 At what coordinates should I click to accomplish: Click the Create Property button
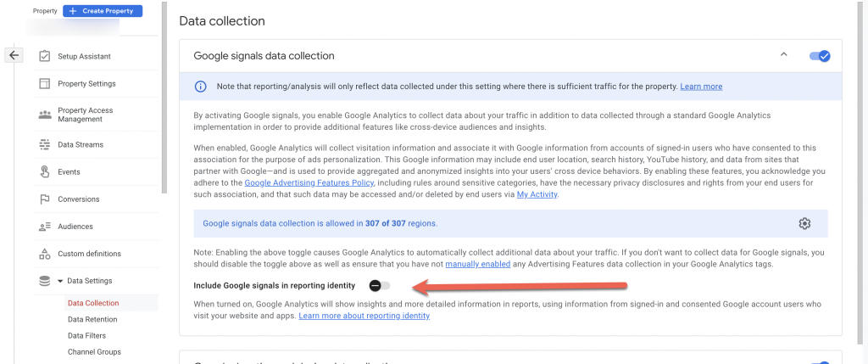(103, 10)
